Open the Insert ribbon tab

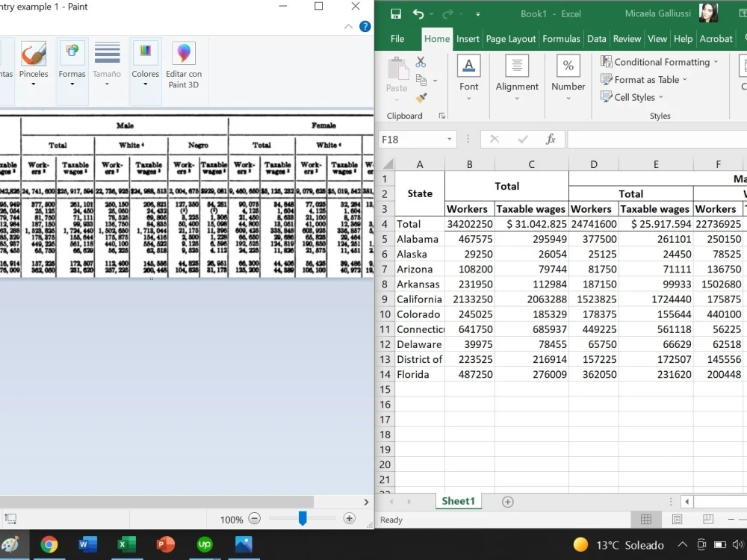point(468,39)
